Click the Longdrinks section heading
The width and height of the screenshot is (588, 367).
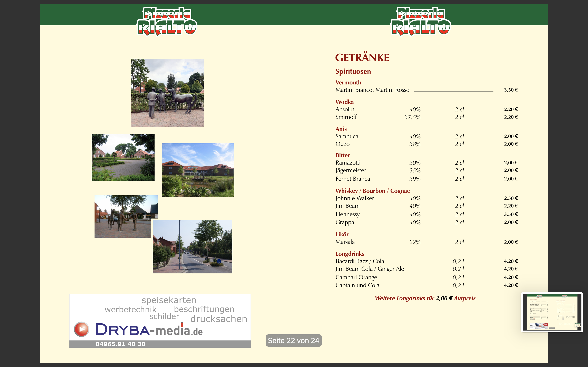(350, 254)
